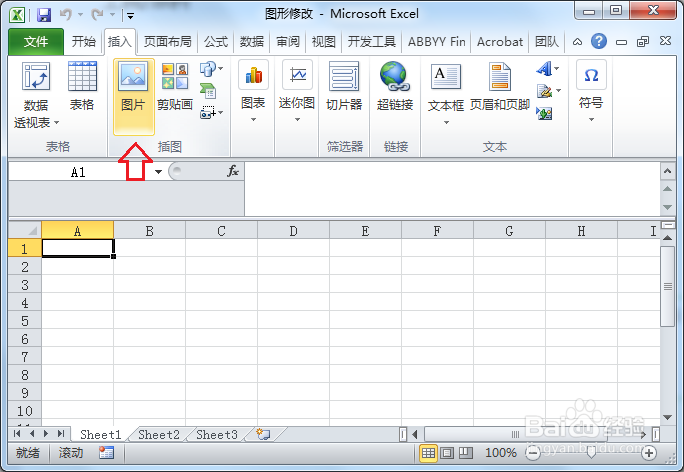Expand the PivotTable dropdown arrow

click(56, 123)
